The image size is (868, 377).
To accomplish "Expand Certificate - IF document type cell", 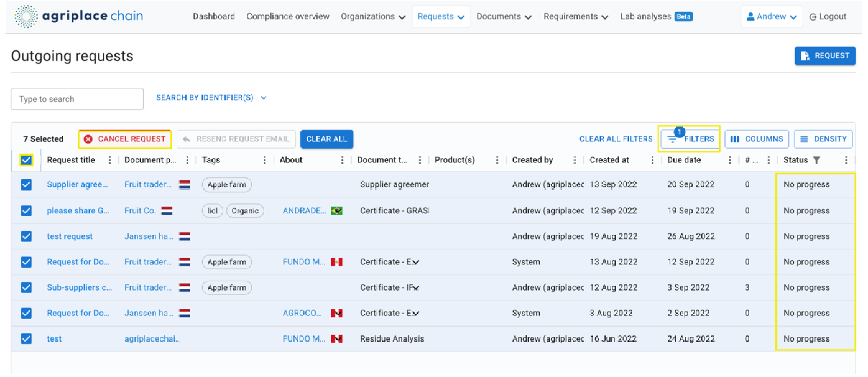I will click(x=415, y=288).
